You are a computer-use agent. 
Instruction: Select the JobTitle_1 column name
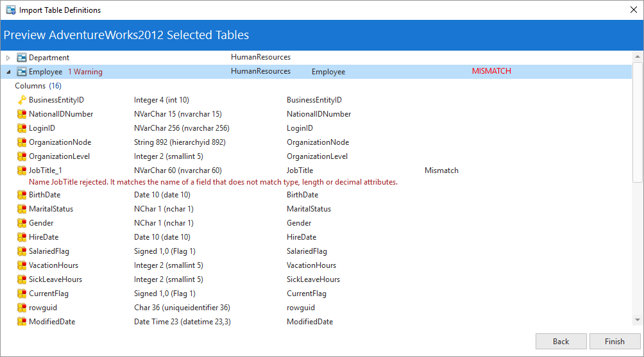(x=45, y=170)
